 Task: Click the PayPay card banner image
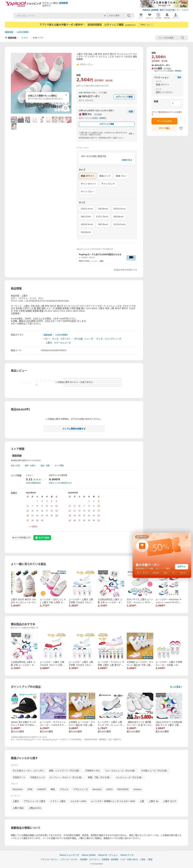click(131, 257)
